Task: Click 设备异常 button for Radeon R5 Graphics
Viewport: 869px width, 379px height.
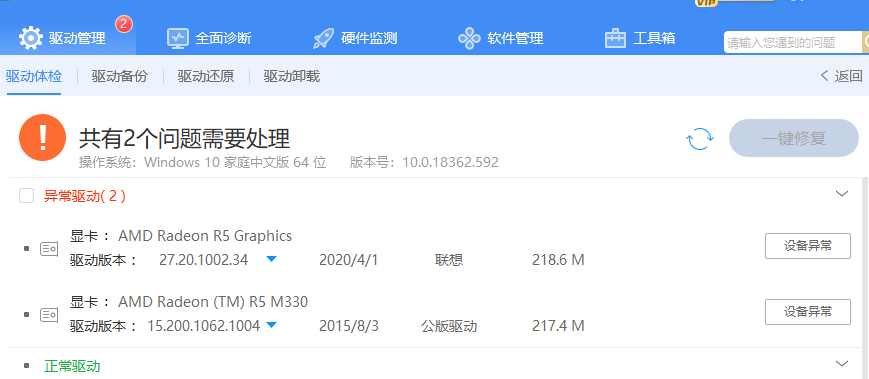Action: click(807, 246)
